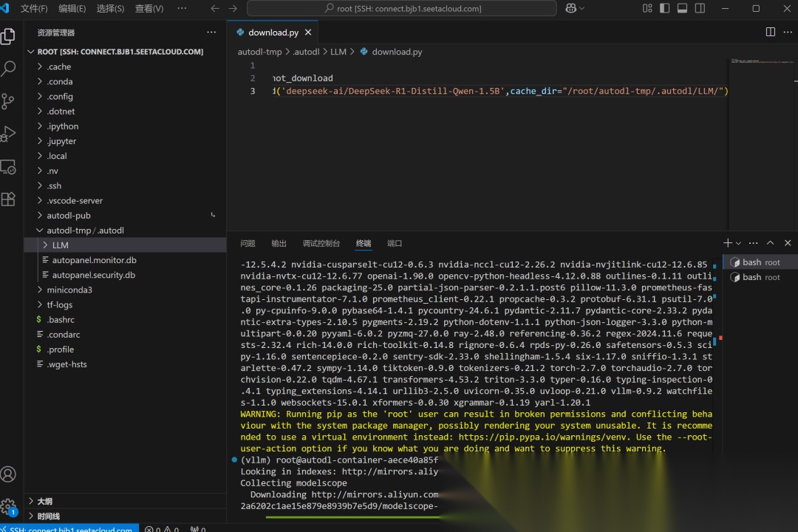Click the Customize Layout icon
The image size is (798, 532).
click(647, 8)
